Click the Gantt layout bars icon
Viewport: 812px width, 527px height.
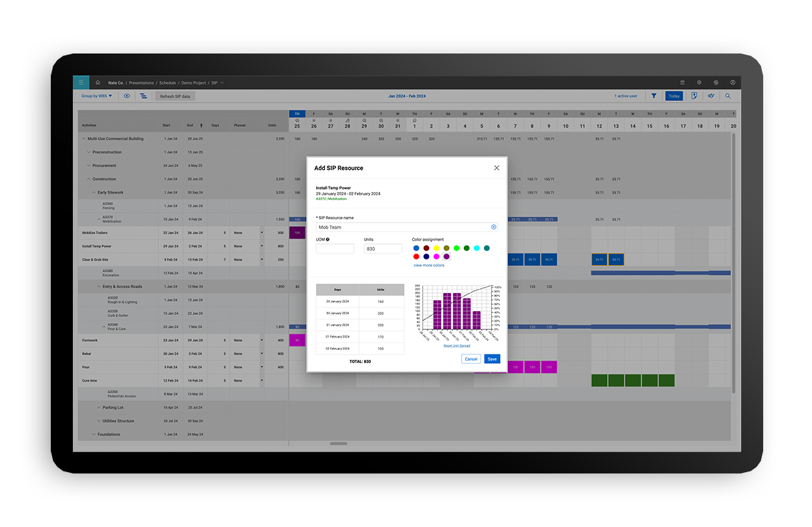[144, 96]
